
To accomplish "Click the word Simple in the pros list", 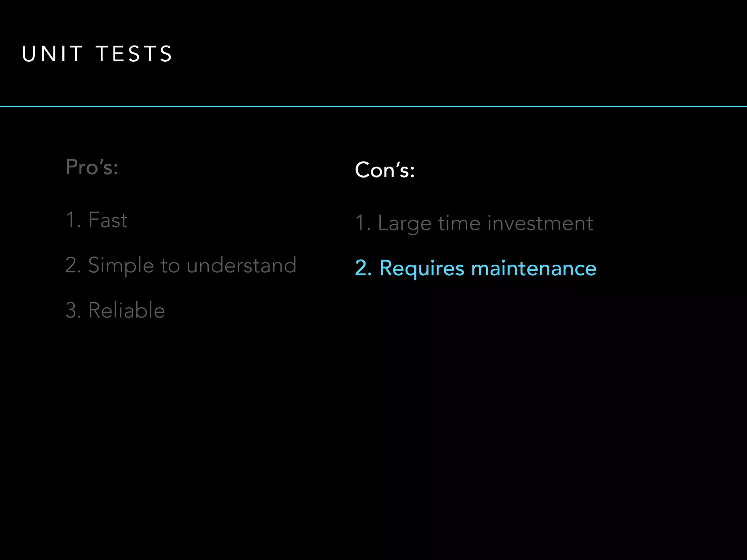I will pyautogui.click(x=121, y=265).
